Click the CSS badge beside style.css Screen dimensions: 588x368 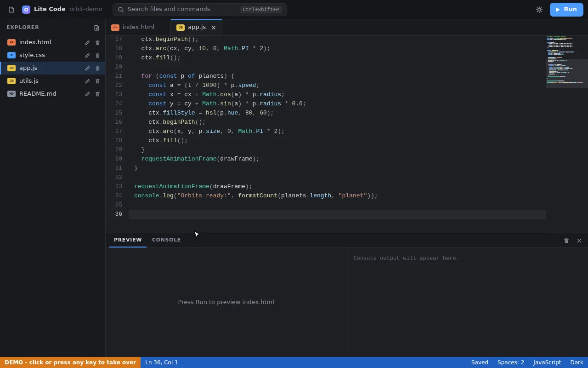pos(11,55)
